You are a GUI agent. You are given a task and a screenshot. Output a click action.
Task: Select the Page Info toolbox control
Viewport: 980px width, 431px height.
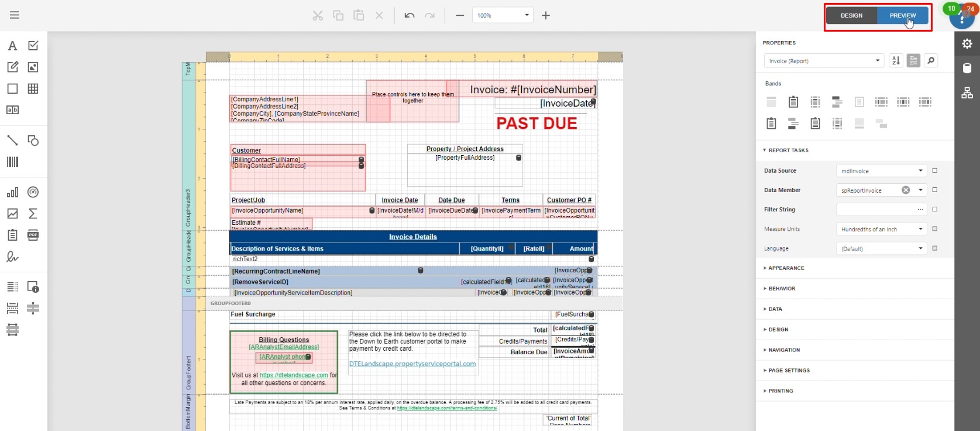(33, 287)
